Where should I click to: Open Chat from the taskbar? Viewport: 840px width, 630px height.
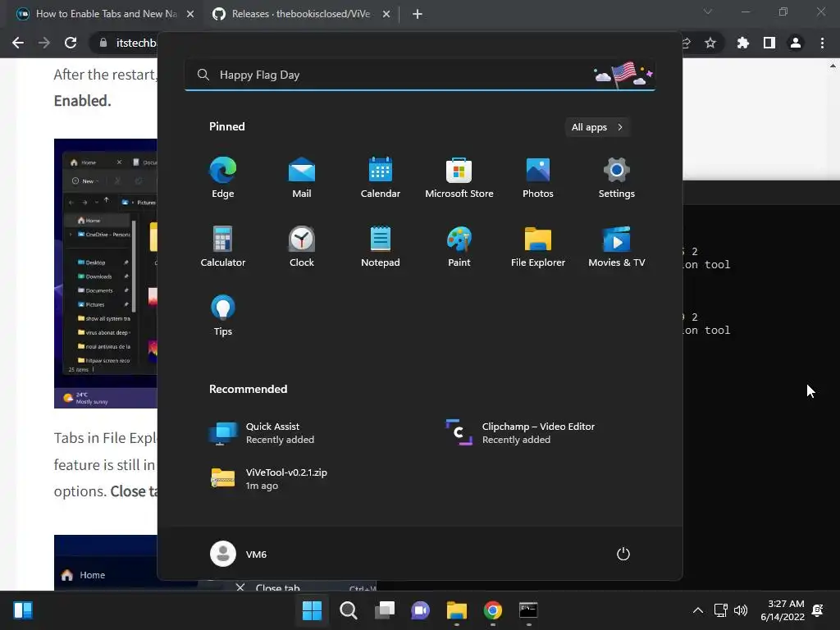(x=421, y=610)
